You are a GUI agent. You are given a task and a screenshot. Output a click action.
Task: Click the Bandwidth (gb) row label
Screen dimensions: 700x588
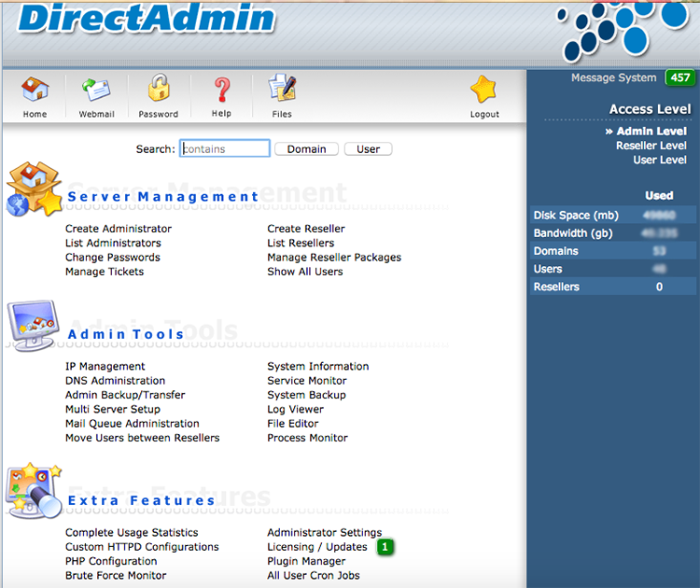[x=573, y=233]
